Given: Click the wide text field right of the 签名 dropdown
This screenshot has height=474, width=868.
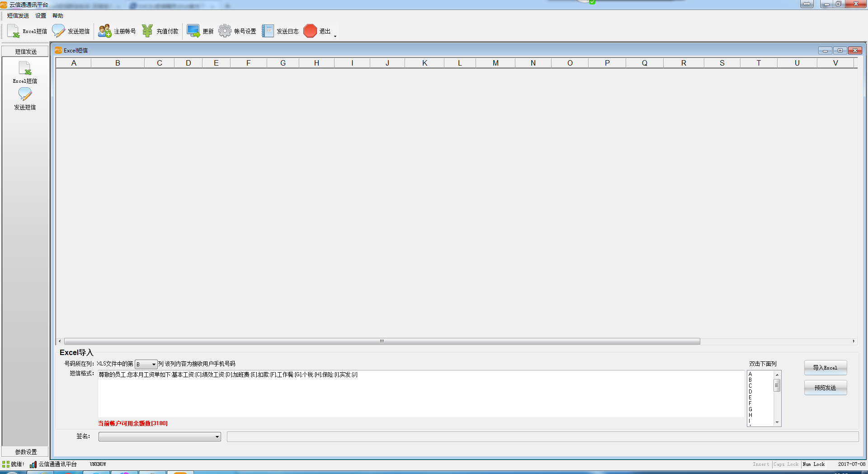Looking at the screenshot, I should [542, 436].
